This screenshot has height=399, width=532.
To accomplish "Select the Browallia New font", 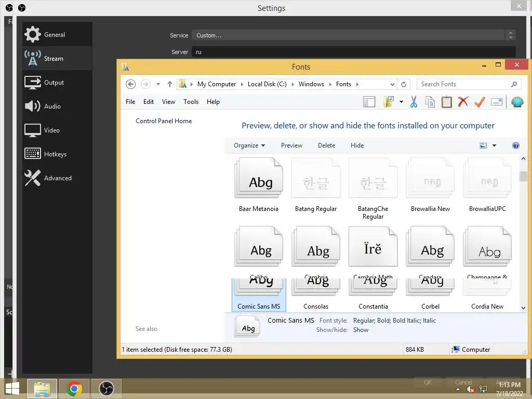I will pyautogui.click(x=430, y=185).
